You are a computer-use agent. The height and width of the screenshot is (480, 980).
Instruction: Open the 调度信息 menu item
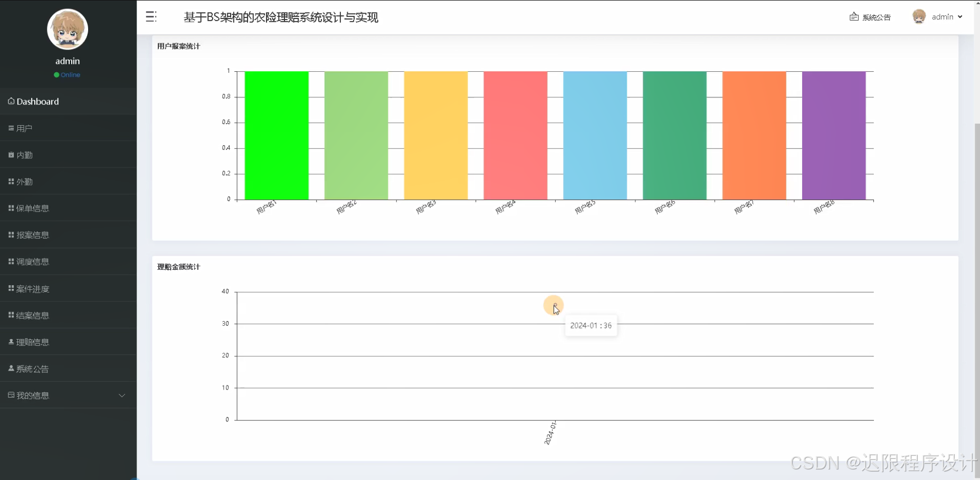tap(68, 262)
